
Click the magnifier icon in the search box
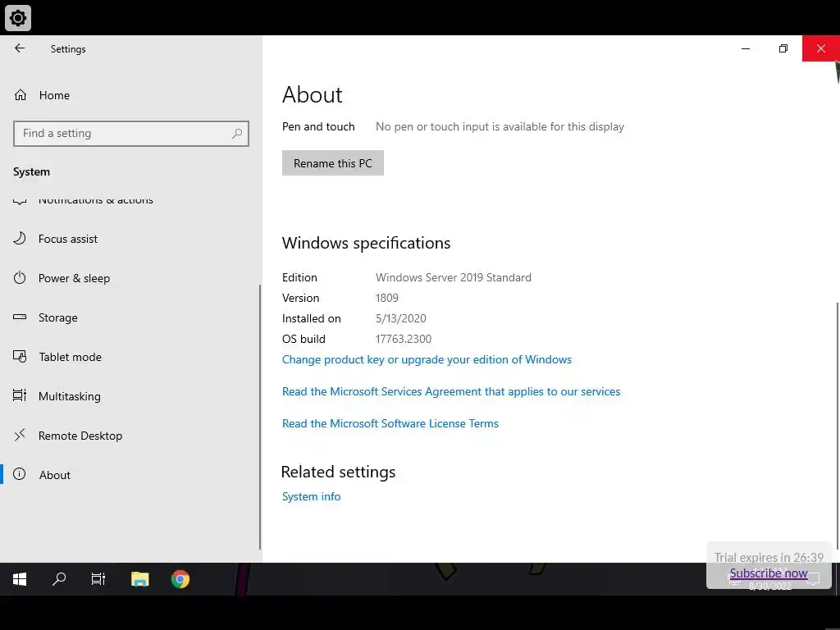[237, 134]
